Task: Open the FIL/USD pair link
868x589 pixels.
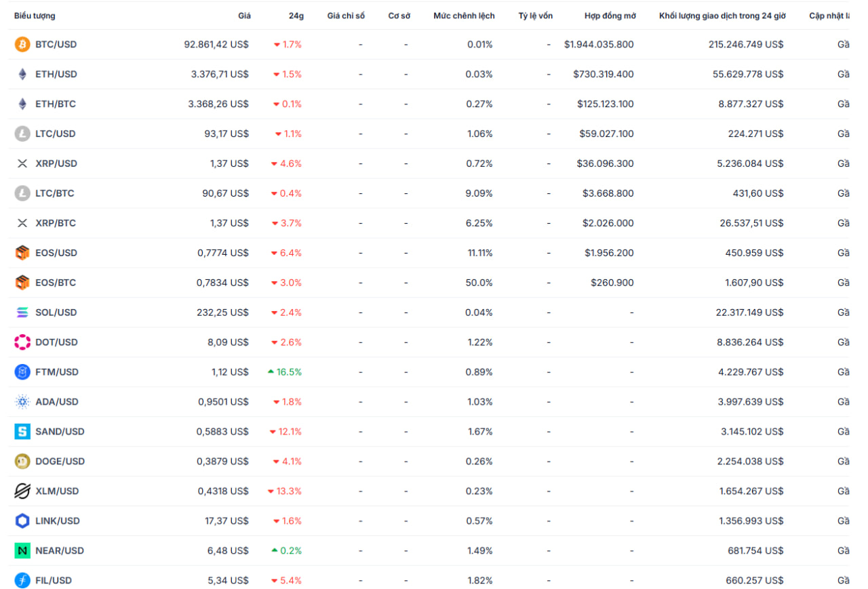Action: [x=54, y=581]
